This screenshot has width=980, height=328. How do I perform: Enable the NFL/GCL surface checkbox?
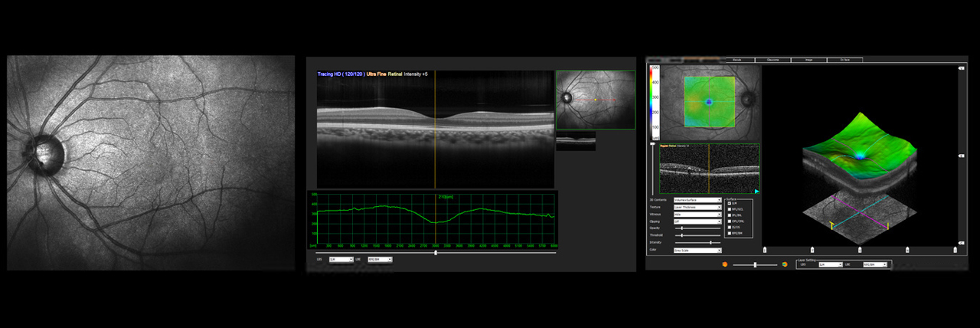(x=728, y=209)
